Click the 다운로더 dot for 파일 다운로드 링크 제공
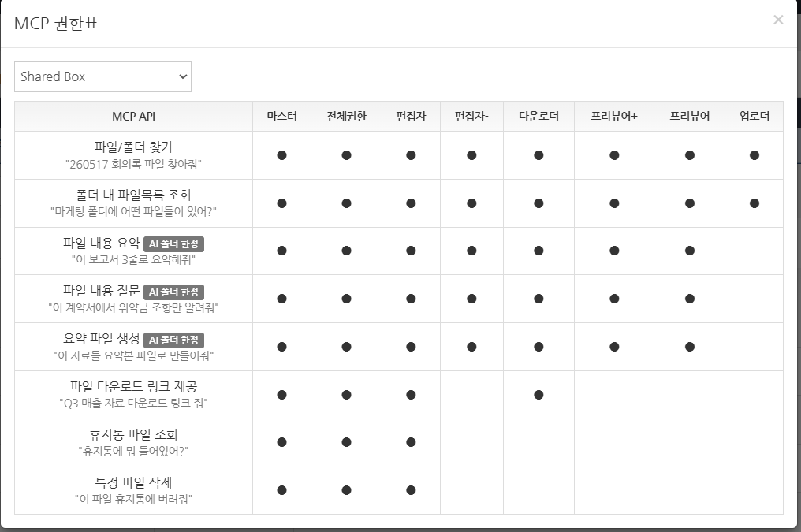The image size is (801, 532). (538, 395)
